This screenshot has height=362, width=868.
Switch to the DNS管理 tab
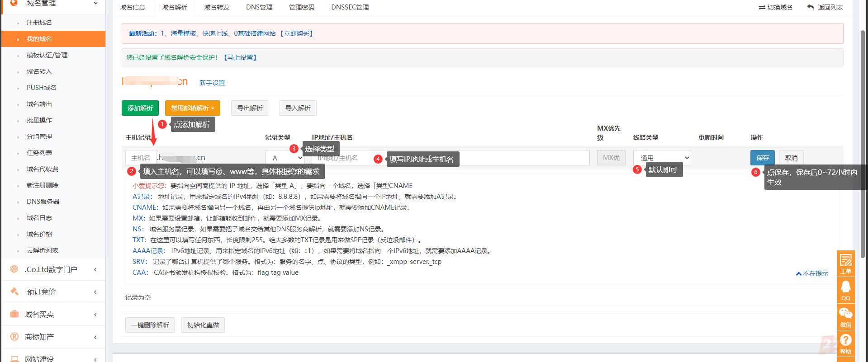click(259, 7)
